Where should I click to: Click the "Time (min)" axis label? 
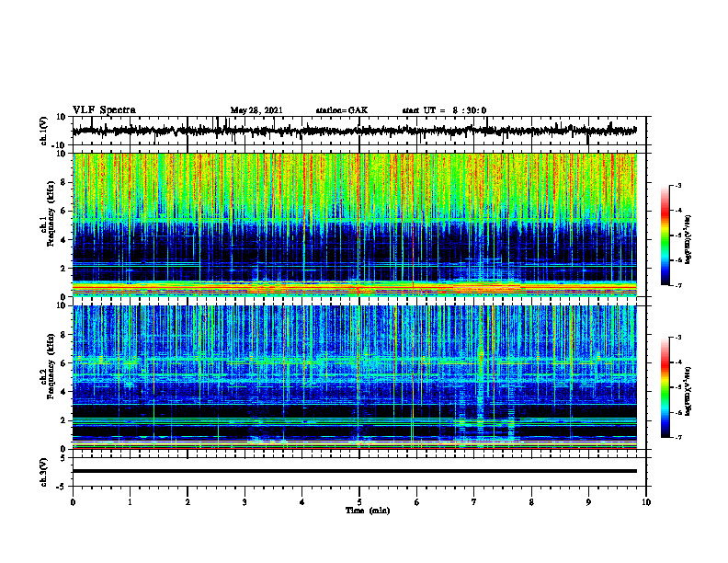tap(368, 511)
